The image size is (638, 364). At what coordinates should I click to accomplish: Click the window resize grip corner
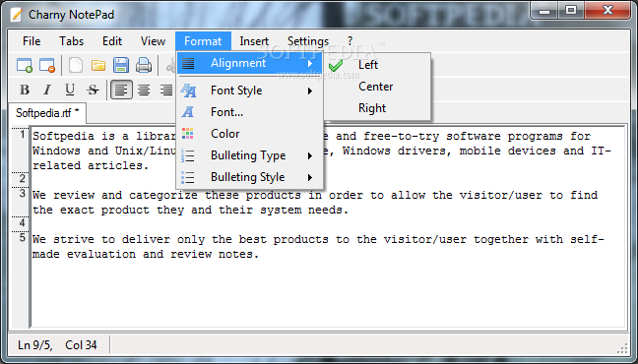pyautogui.click(x=623, y=348)
